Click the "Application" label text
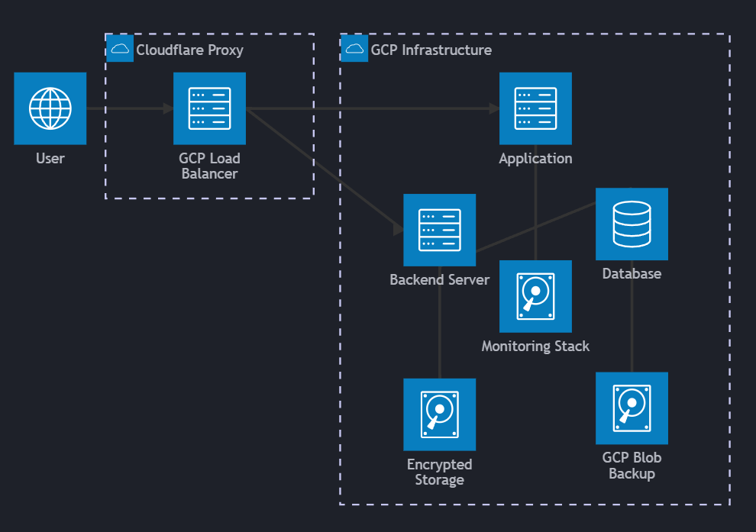This screenshot has width=756, height=532. coord(535,159)
